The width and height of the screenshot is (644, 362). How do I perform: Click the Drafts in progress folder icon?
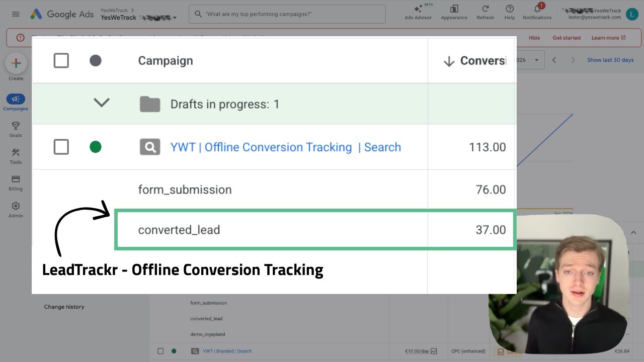point(150,104)
